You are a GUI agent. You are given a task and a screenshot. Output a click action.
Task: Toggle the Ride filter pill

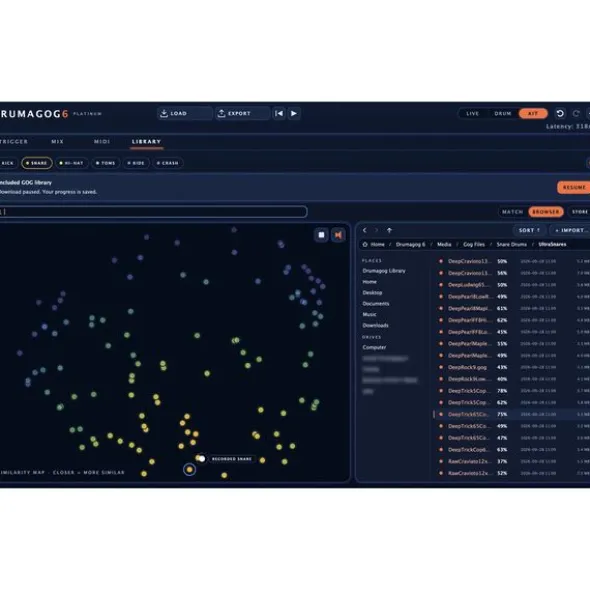(136, 163)
